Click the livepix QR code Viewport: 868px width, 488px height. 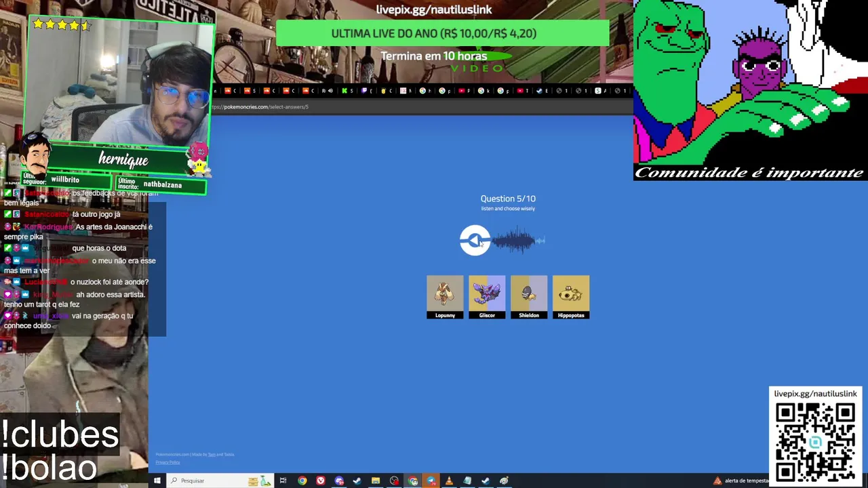816,441
